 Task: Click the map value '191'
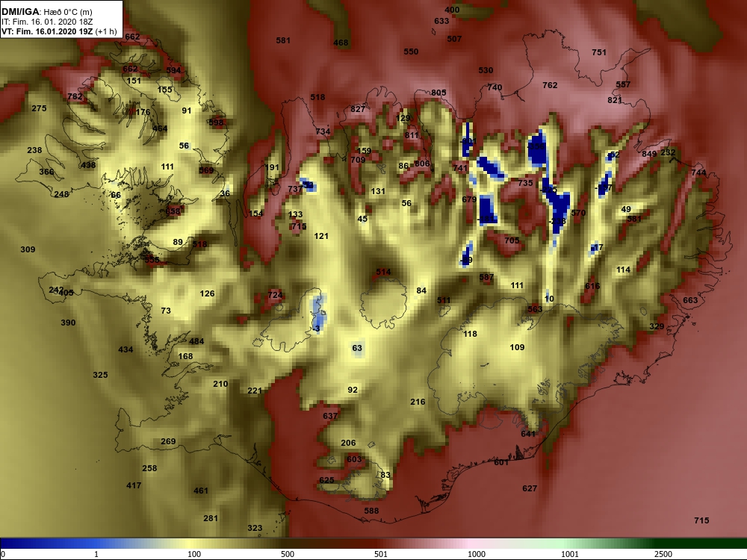pos(272,167)
